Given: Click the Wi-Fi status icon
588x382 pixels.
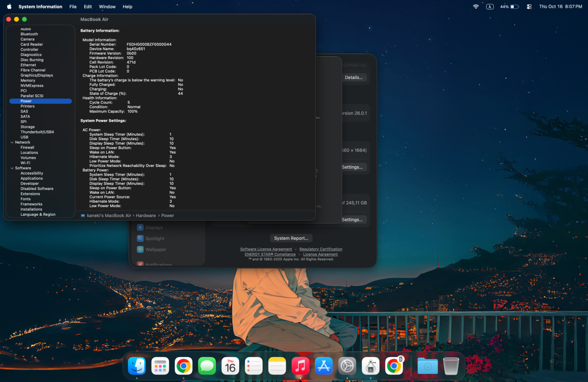Looking at the screenshot, I should click(475, 7).
